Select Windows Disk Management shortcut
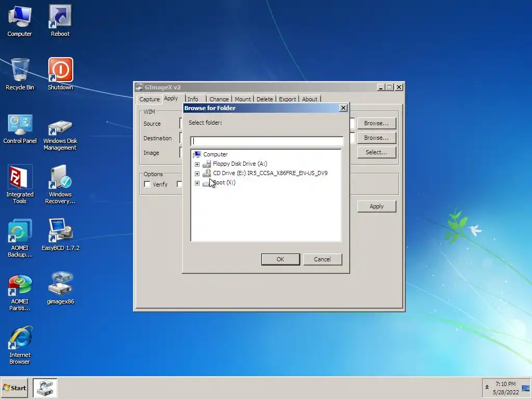The width and height of the screenshot is (532, 399). coord(60,134)
